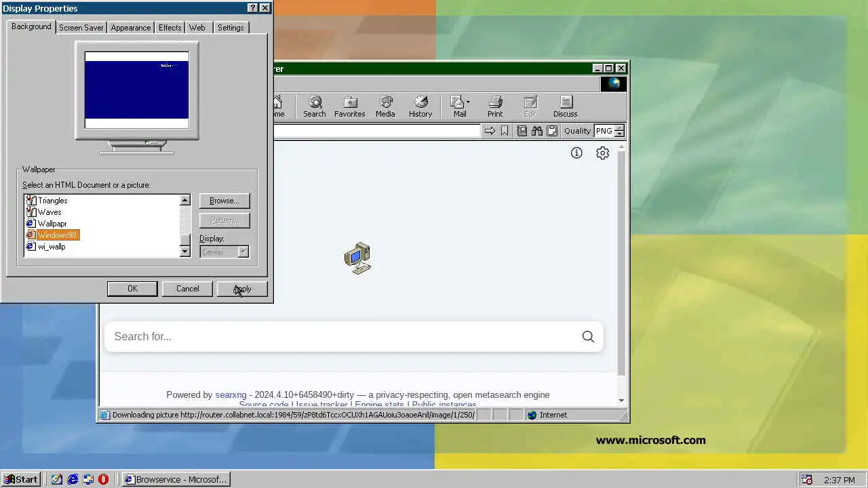This screenshot has width=868, height=488.
Task: Open the History toolbar button
Action: coord(420,106)
